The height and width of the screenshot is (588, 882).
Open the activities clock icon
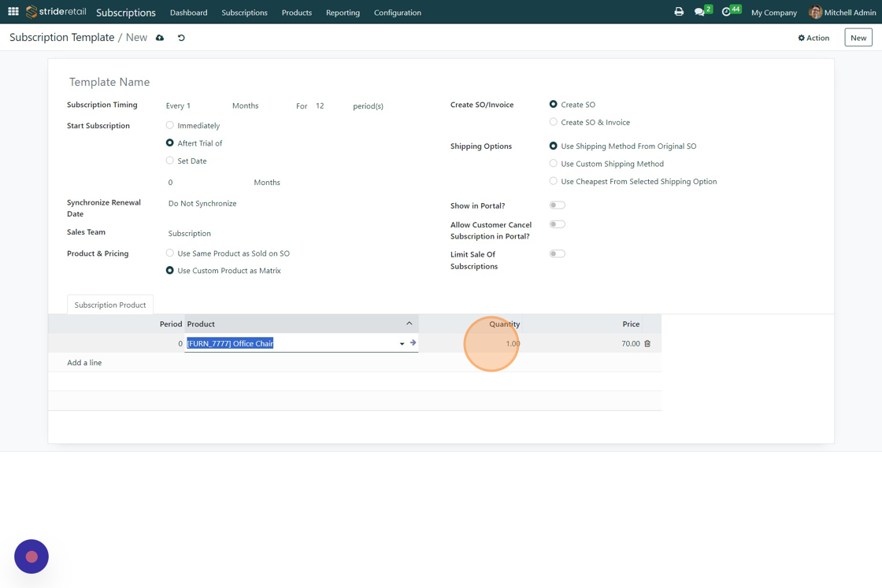[727, 12]
